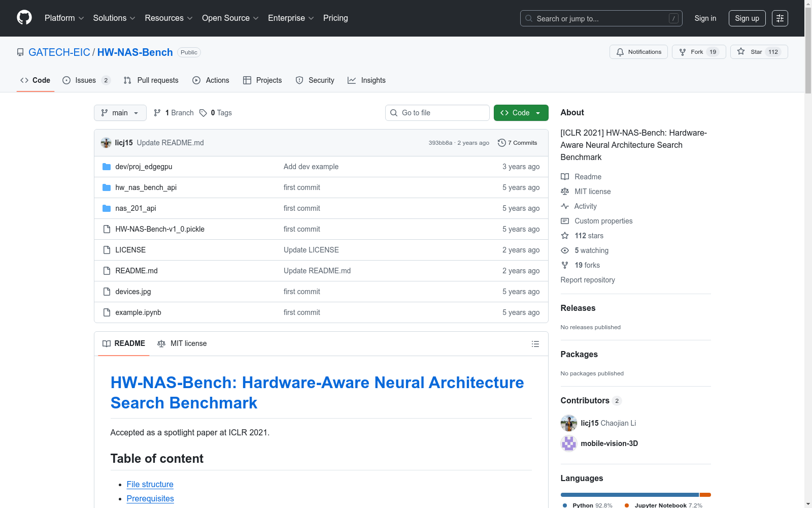Expand the Enterprise menu
The height and width of the screenshot is (508, 812).
click(291, 18)
